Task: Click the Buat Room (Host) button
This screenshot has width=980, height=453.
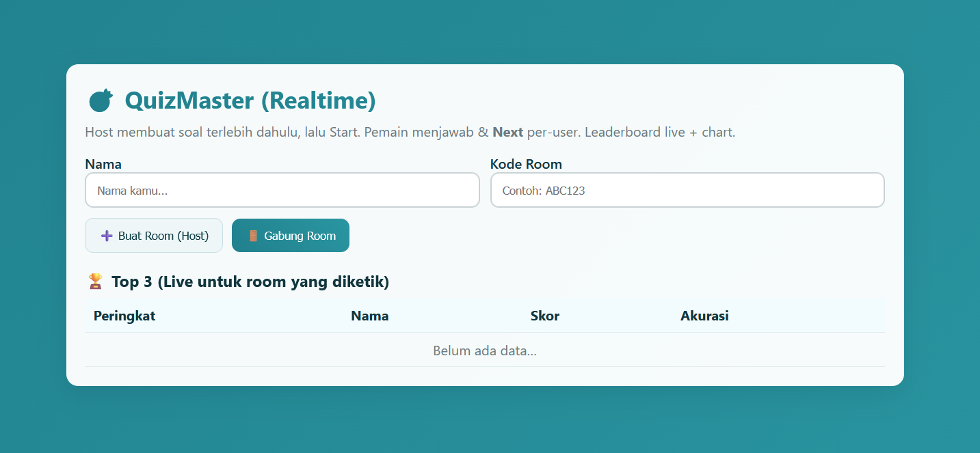Action: [154, 235]
